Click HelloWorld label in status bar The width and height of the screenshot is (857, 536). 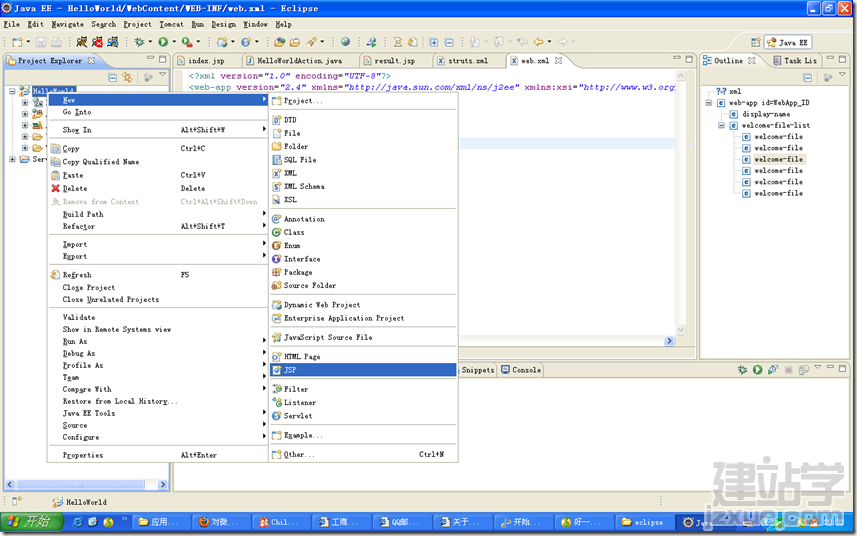[86, 502]
